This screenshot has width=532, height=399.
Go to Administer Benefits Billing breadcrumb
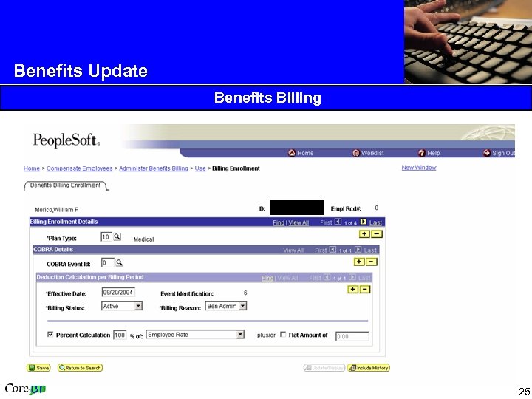(x=154, y=168)
